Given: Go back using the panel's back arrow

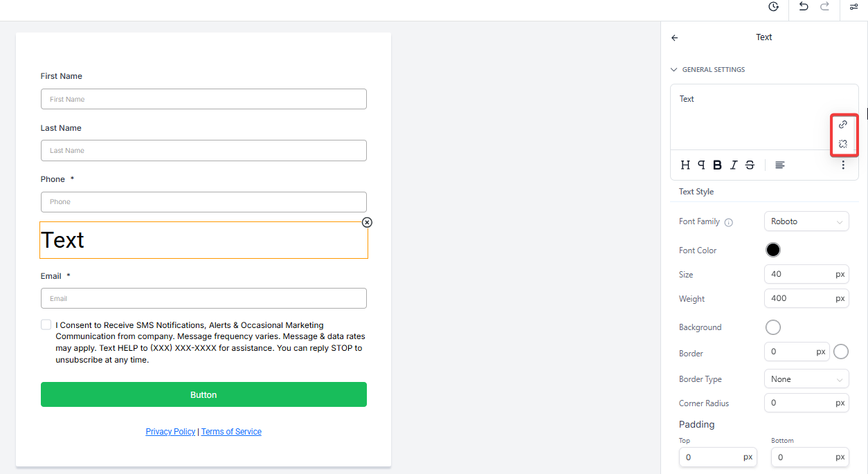Looking at the screenshot, I should pos(675,38).
